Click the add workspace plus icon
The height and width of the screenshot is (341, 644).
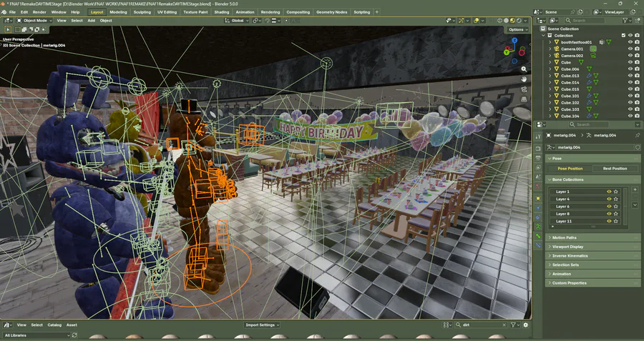click(x=377, y=12)
